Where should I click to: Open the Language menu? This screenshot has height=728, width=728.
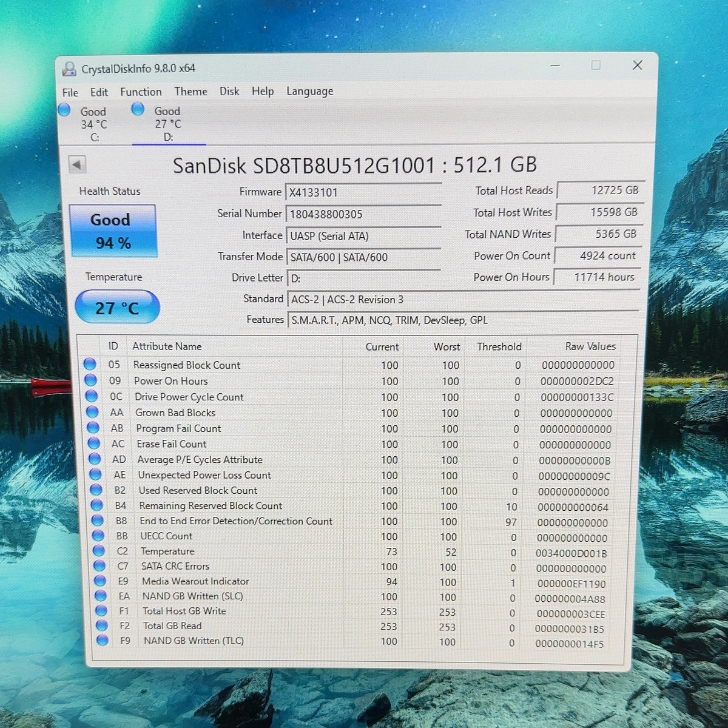[x=310, y=91]
